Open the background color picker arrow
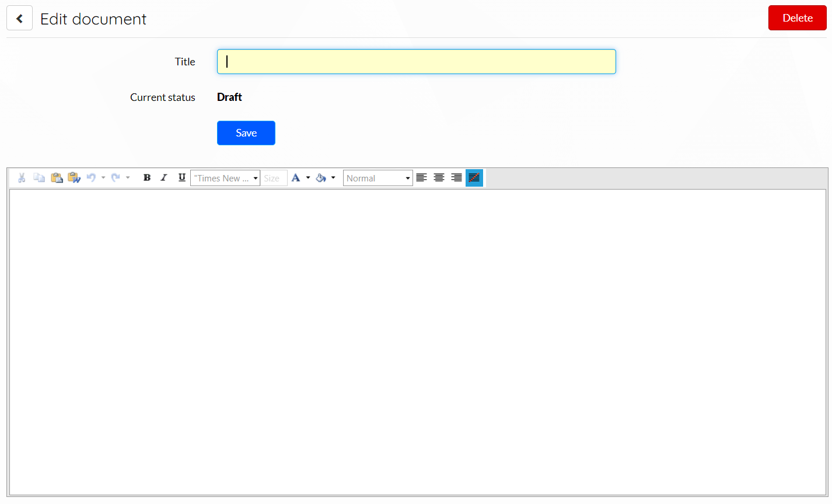This screenshot has width=832, height=504. coord(333,178)
